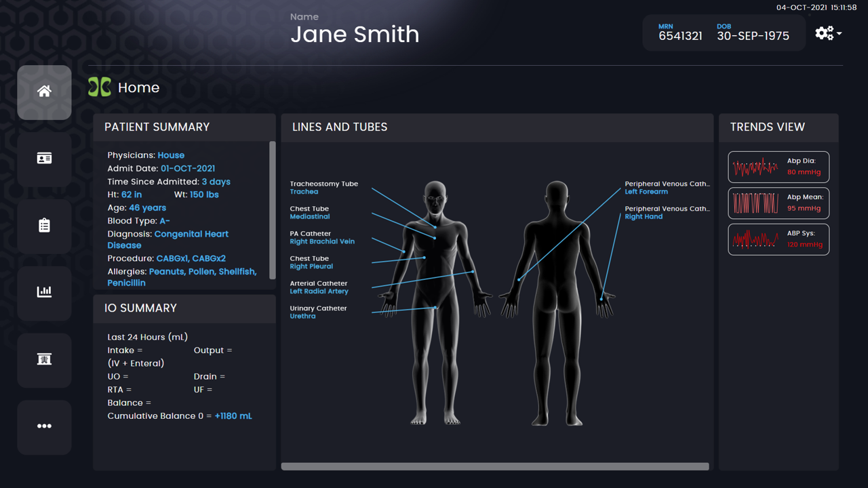Click the TRENDS VIEW panel header
The height and width of the screenshot is (488, 868).
(x=778, y=127)
